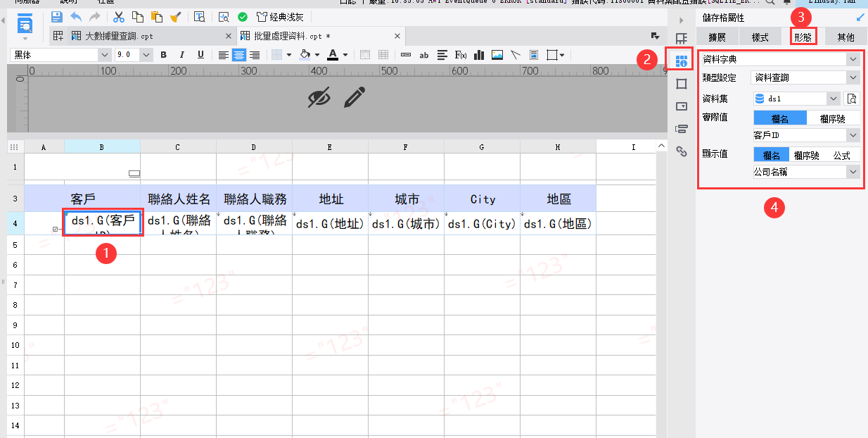Click the Format painter brush icon
This screenshot has width=868, height=438.
tap(176, 16)
